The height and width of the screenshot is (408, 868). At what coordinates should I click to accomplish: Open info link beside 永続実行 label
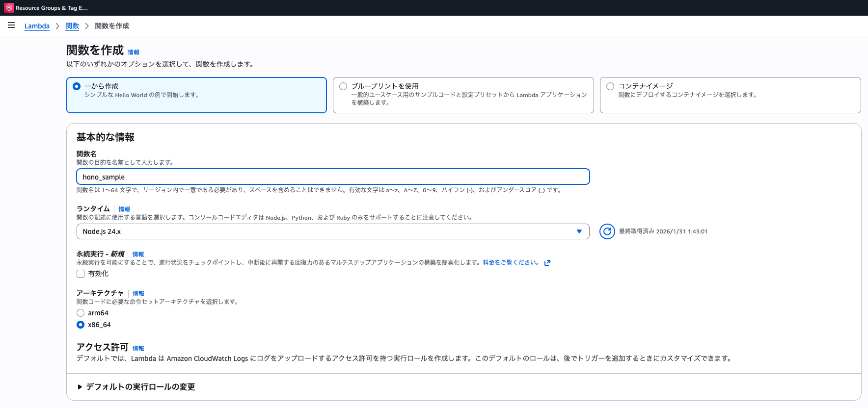pos(138,255)
